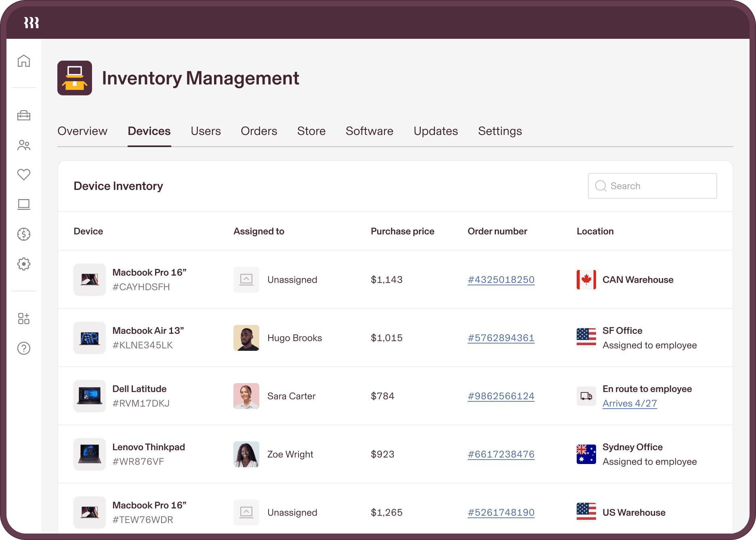Click the heart benefits icon
This screenshot has height=540, width=756.
[x=24, y=175]
